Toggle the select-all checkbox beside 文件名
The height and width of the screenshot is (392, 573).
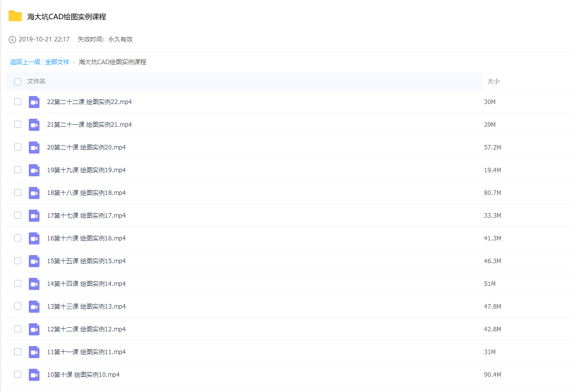[x=18, y=81]
